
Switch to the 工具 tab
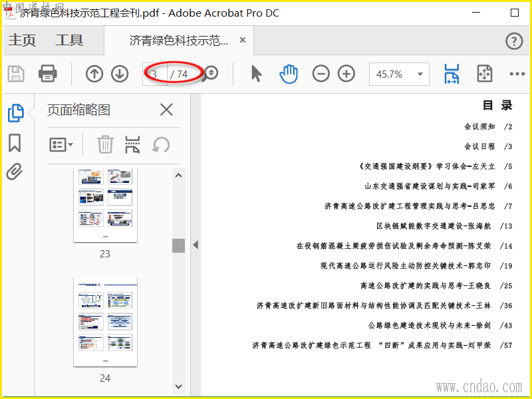(x=69, y=40)
